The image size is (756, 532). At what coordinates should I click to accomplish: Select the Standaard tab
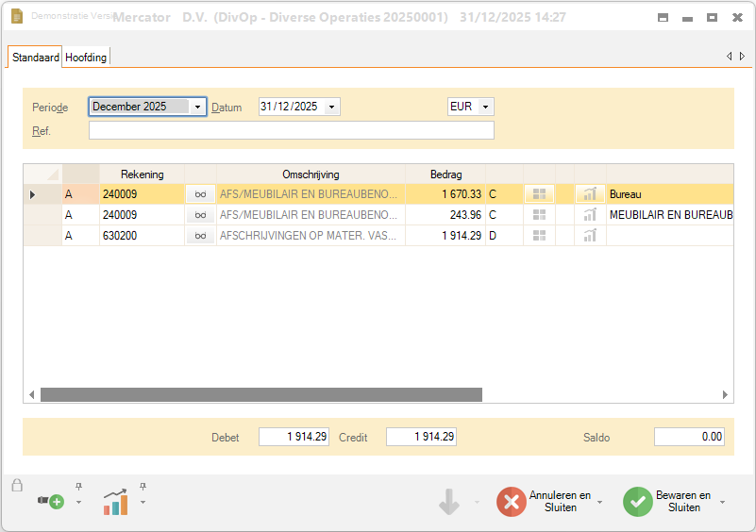coord(36,58)
